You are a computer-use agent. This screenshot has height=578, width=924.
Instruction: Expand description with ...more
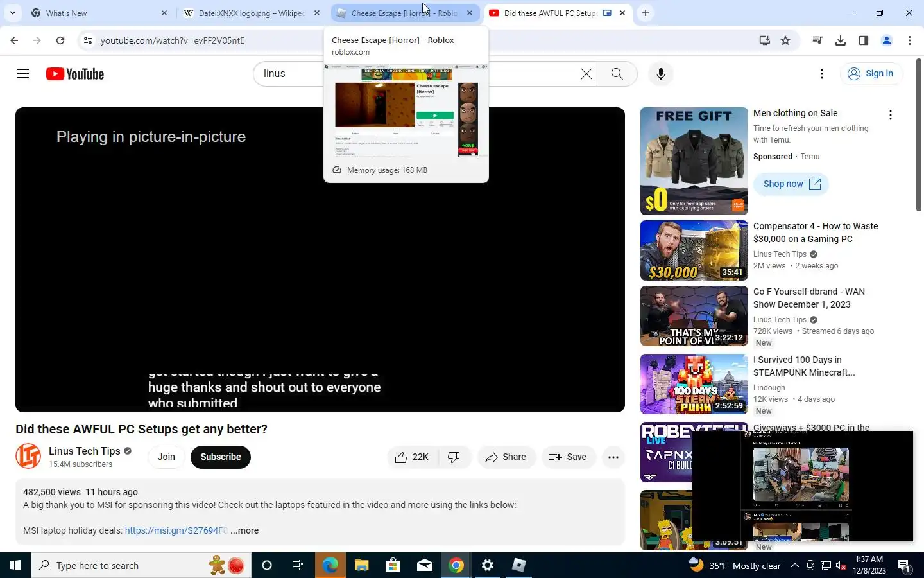tap(244, 530)
